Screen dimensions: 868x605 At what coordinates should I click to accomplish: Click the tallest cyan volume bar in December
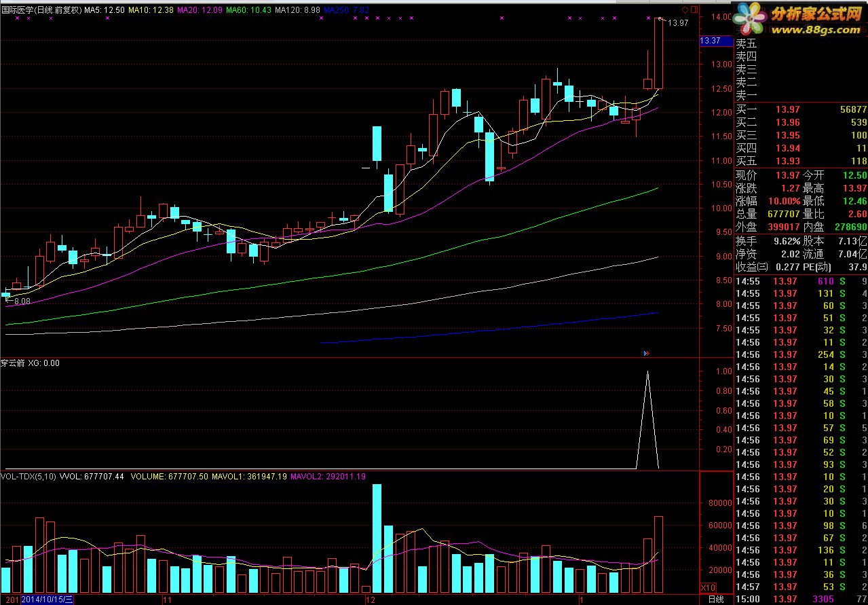[377, 539]
